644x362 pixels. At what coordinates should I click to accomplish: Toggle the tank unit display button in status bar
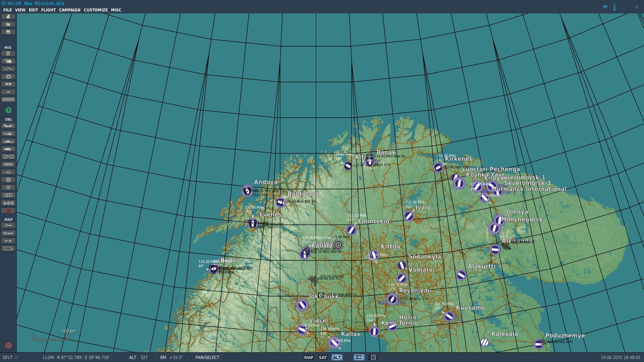pos(359,357)
